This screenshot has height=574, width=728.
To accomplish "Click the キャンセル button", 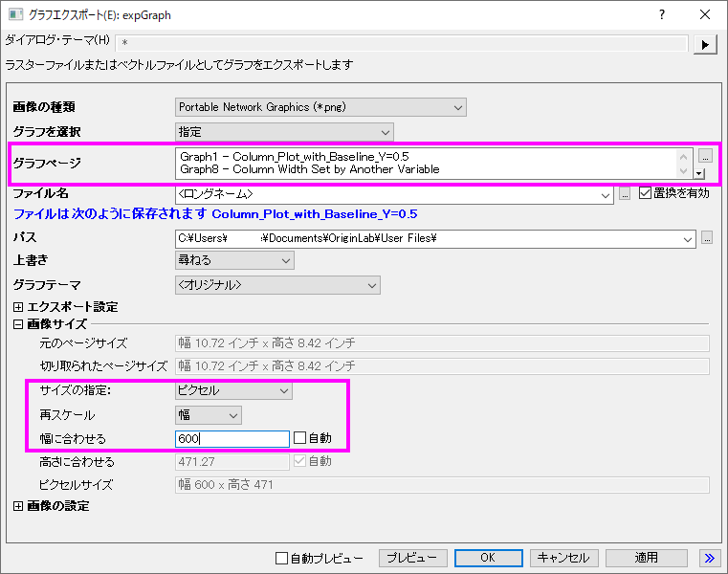I will click(564, 558).
